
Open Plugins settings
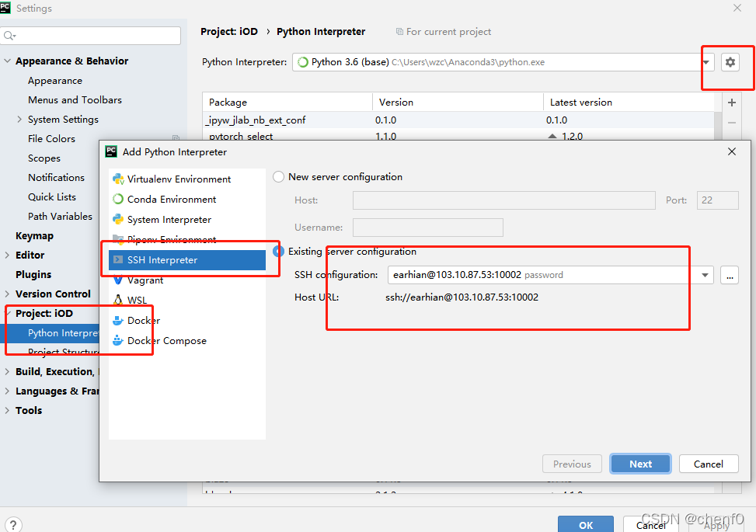point(33,274)
